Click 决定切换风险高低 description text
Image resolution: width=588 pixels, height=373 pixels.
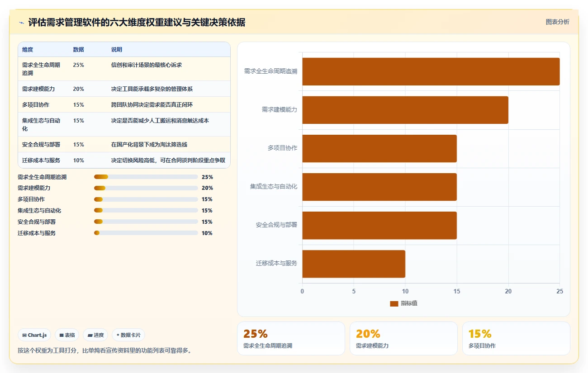tap(168, 160)
